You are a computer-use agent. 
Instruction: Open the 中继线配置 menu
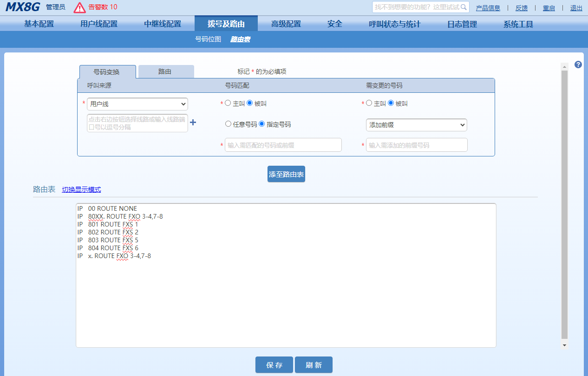(163, 24)
